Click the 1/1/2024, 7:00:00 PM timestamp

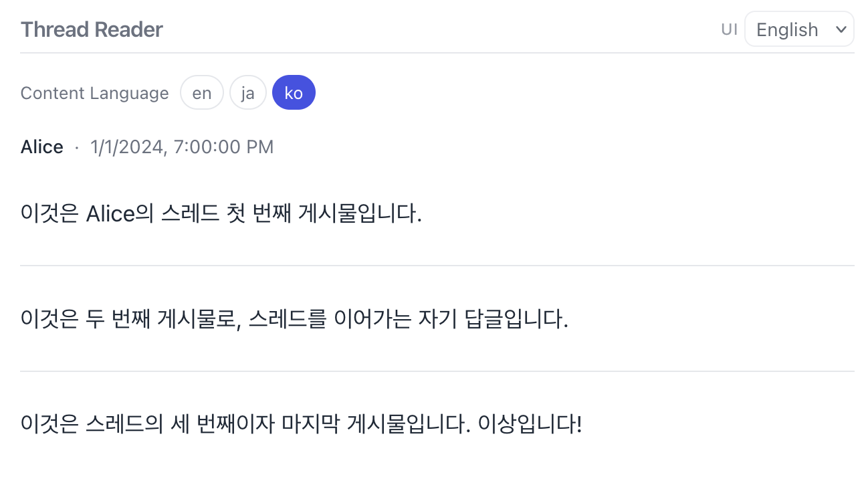[x=182, y=147]
